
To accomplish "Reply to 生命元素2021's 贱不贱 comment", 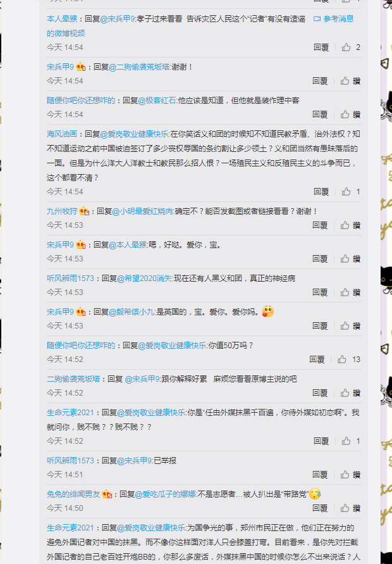I will click(x=321, y=441).
